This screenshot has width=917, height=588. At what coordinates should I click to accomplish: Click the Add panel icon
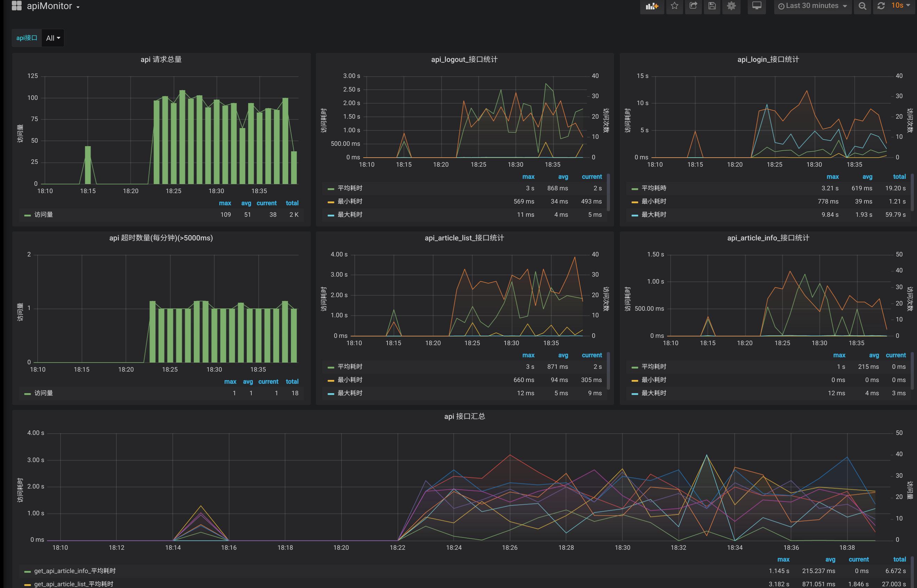point(652,6)
